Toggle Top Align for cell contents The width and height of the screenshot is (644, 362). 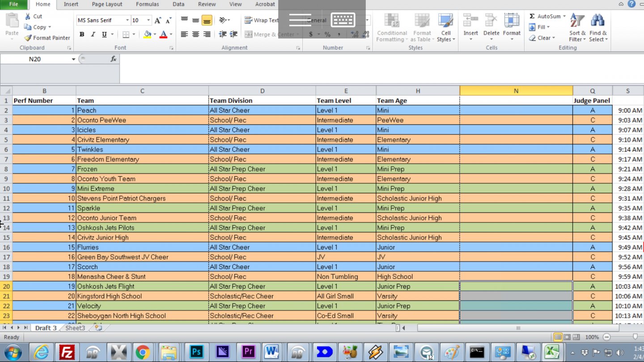[x=184, y=20]
